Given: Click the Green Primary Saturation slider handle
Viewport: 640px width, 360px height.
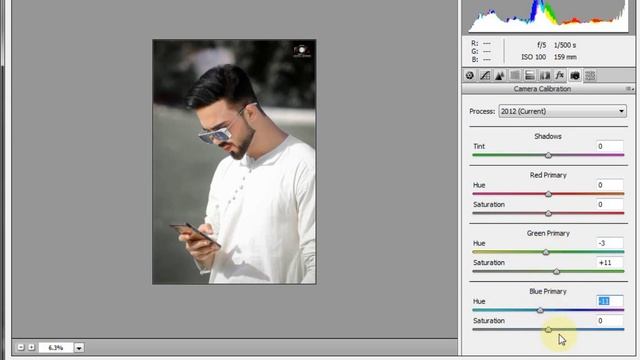Looking at the screenshot, I should click(x=556, y=271).
